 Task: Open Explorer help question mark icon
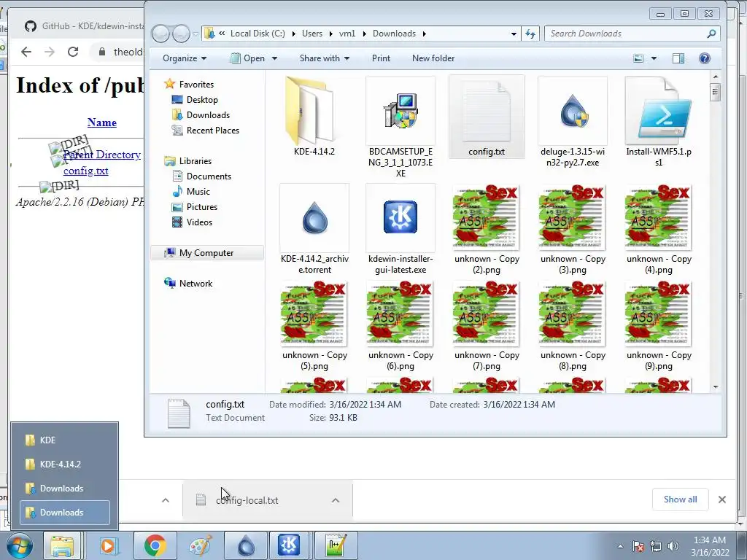pos(705,58)
